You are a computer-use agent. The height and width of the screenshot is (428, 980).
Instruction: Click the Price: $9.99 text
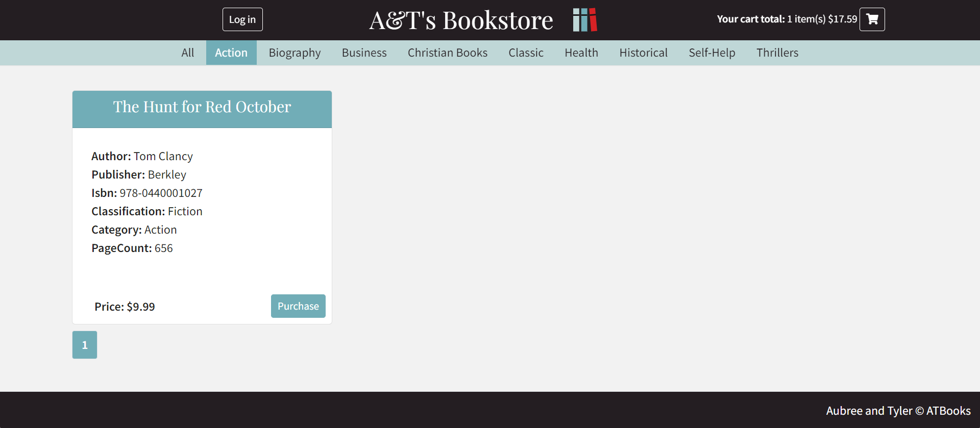click(x=125, y=307)
